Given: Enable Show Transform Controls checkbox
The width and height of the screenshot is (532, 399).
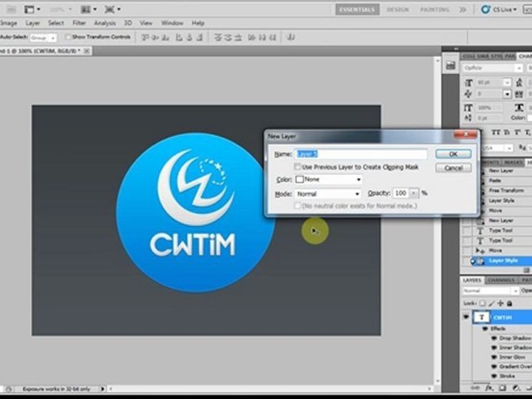Looking at the screenshot, I should [68, 37].
